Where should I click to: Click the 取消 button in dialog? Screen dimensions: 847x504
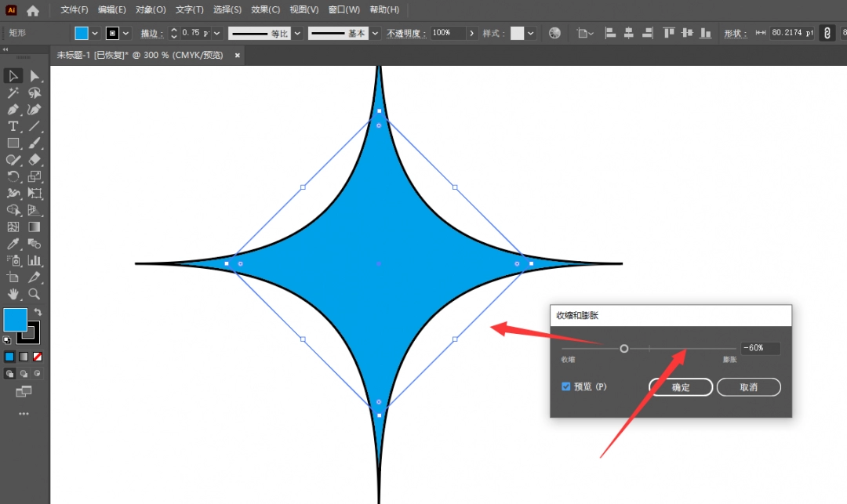pos(748,387)
